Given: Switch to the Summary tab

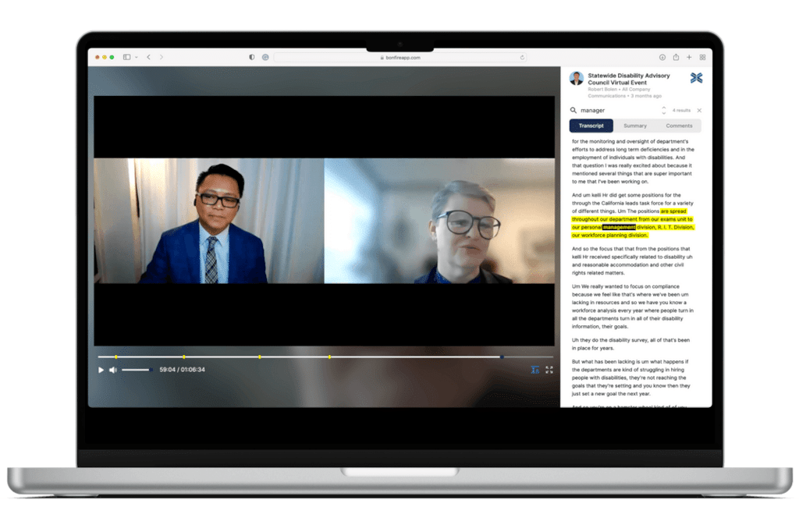Looking at the screenshot, I should [635, 126].
